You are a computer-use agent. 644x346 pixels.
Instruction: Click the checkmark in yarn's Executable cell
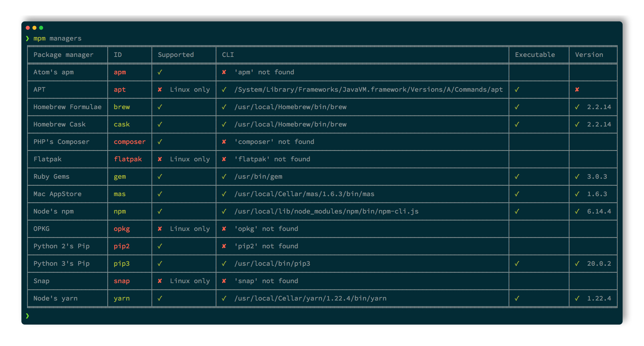[517, 298]
